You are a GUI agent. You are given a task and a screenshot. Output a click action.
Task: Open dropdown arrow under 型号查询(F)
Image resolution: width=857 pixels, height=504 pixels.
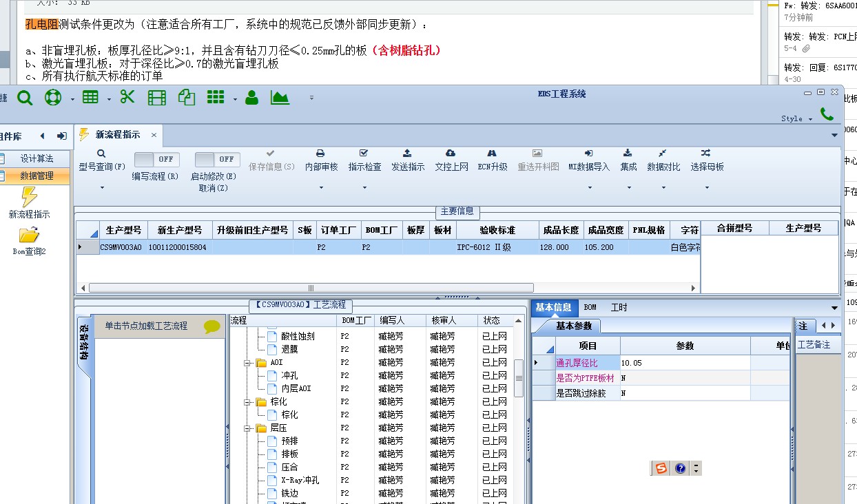(101, 187)
